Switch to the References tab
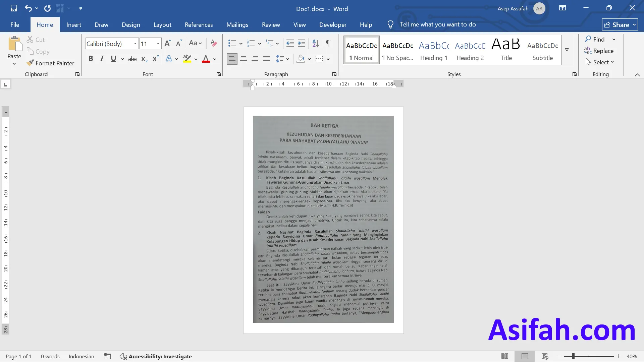 point(199,24)
